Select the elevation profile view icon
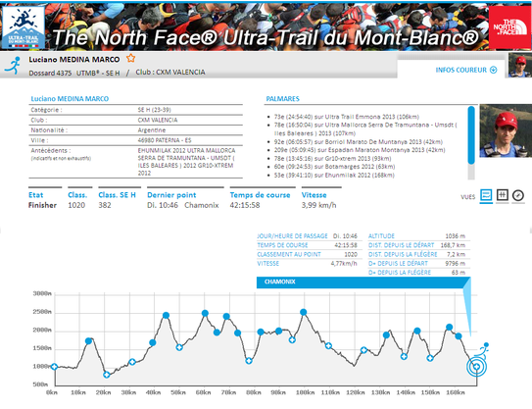Screen dimensions: 532x409 pyautogui.click(x=486, y=195)
